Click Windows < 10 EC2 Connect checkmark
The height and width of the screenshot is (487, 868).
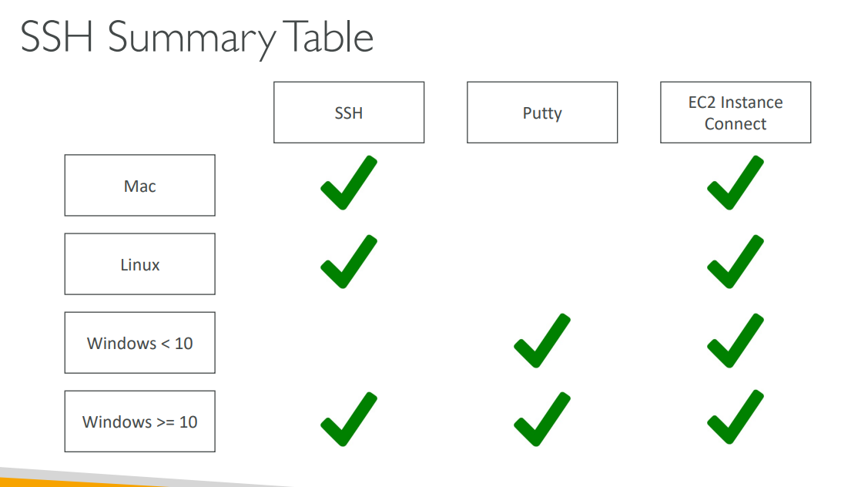[x=735, y=342]
